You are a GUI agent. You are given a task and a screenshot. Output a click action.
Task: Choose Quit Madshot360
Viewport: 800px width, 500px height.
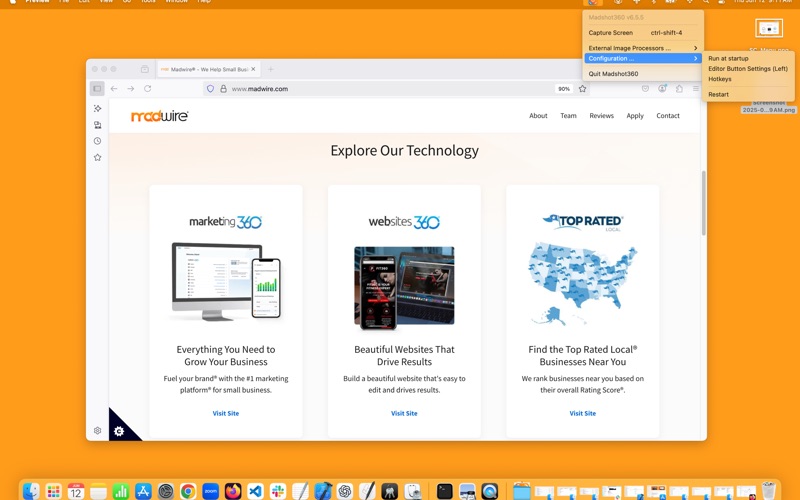coord(642,73)
